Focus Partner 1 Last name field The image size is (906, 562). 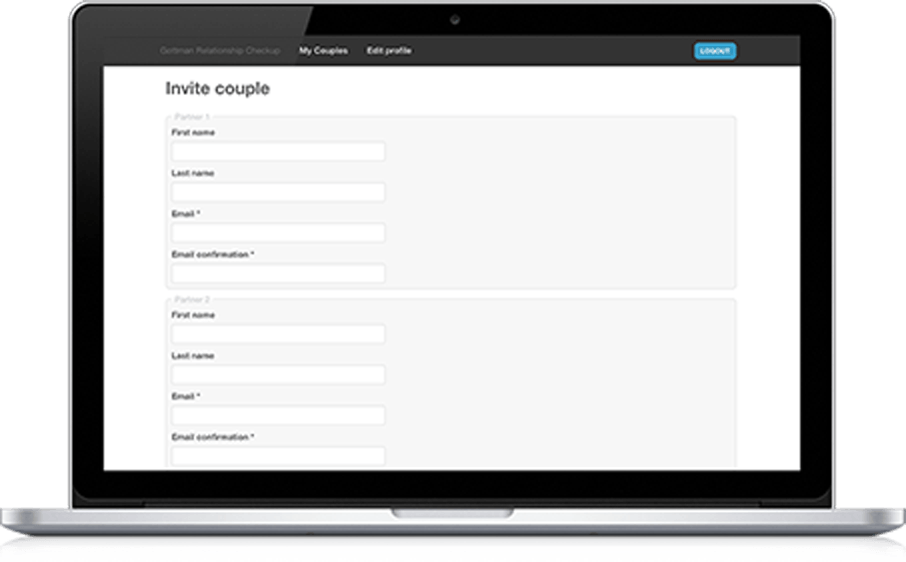pyautogui.click(x=278, y=192)
